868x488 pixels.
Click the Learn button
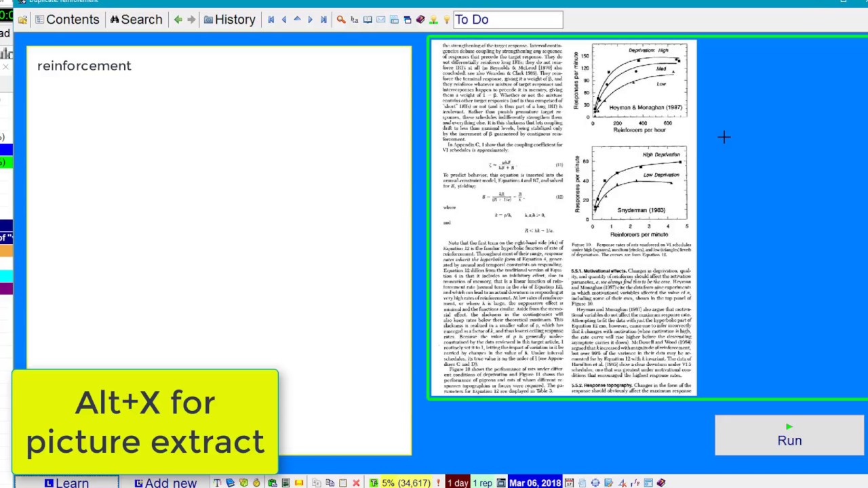pyautogui.click(x=66, y=483)
